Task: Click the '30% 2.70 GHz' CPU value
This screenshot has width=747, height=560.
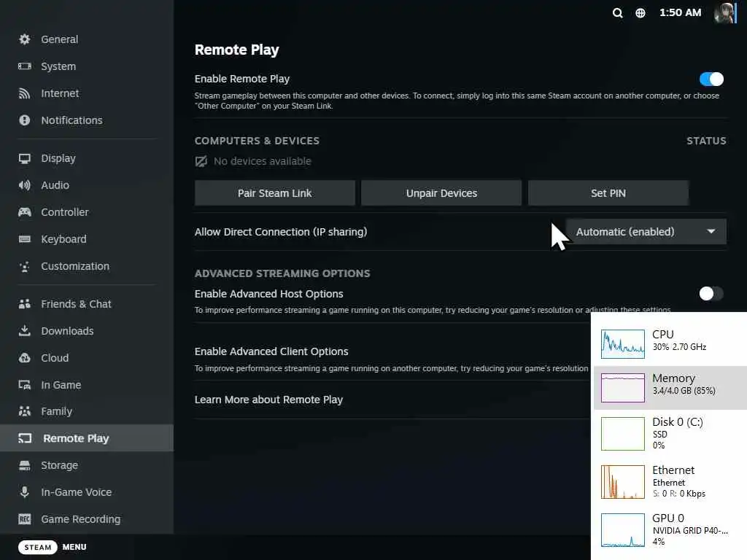Action: pyautogui.click(x=679, y=347)
